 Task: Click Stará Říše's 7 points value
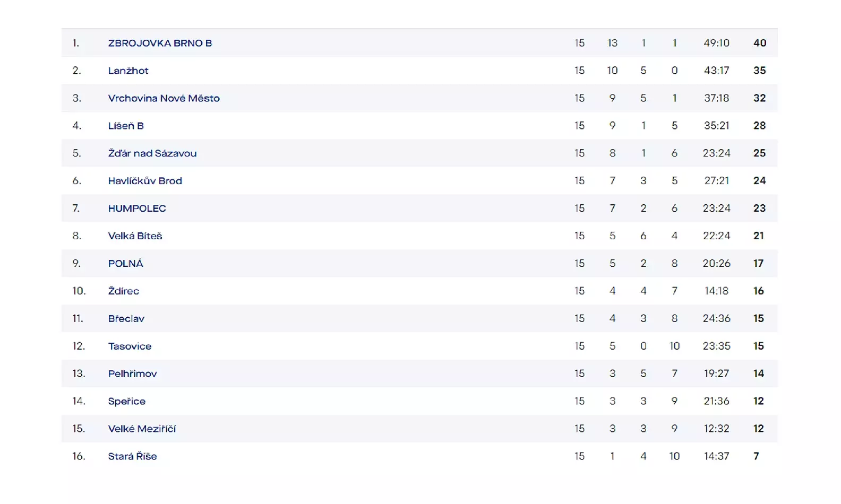click(757, 456)
